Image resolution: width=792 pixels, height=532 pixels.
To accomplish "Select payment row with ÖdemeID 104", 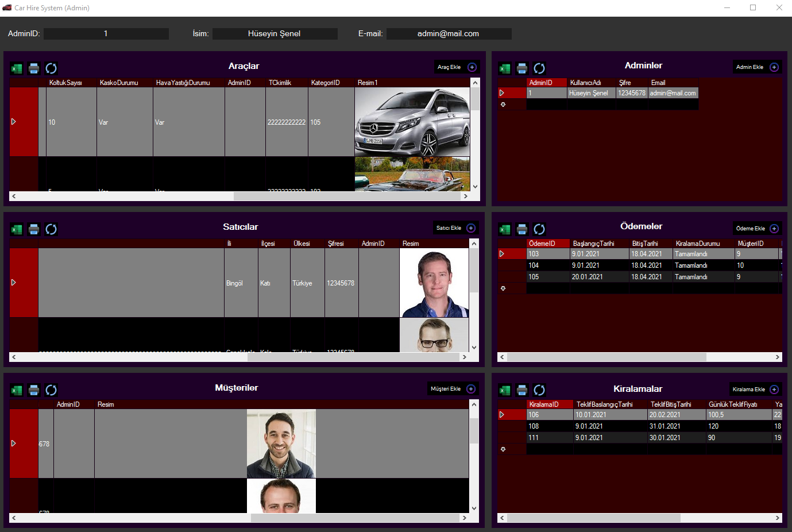I will [x=639, y=265].
